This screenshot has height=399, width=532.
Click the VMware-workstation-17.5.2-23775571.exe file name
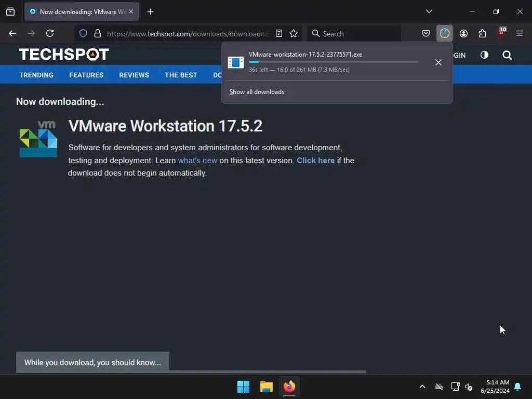pos(305,54)
